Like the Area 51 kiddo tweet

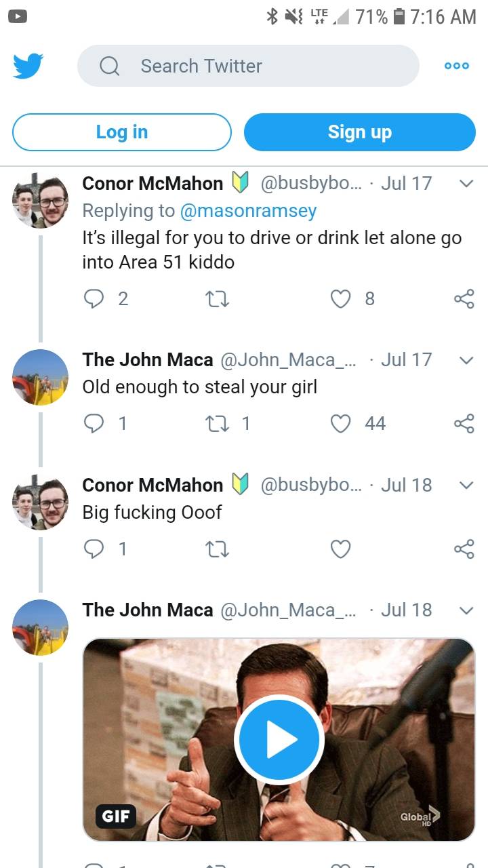(340, 299)
